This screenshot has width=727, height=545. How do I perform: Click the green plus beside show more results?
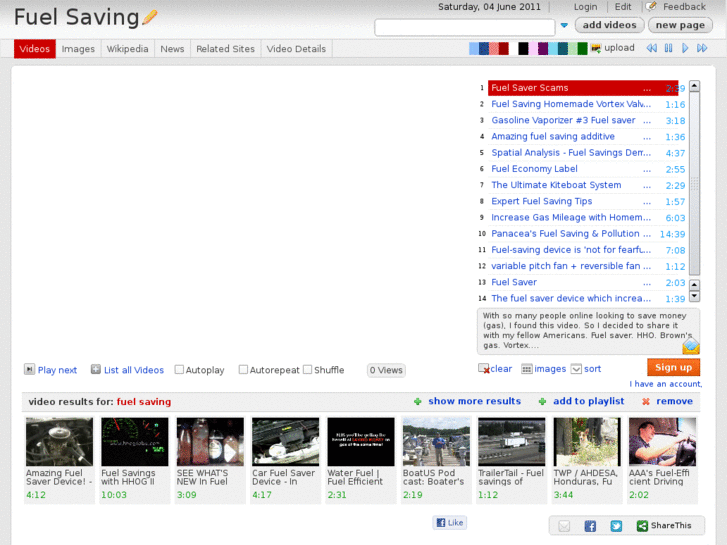[x=418, y=402]
